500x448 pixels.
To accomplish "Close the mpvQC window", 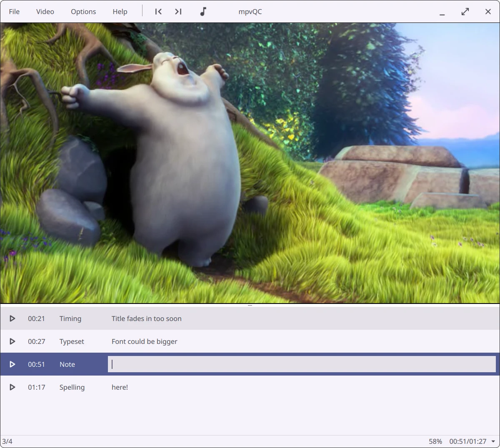I will click(x=488, y=12).
